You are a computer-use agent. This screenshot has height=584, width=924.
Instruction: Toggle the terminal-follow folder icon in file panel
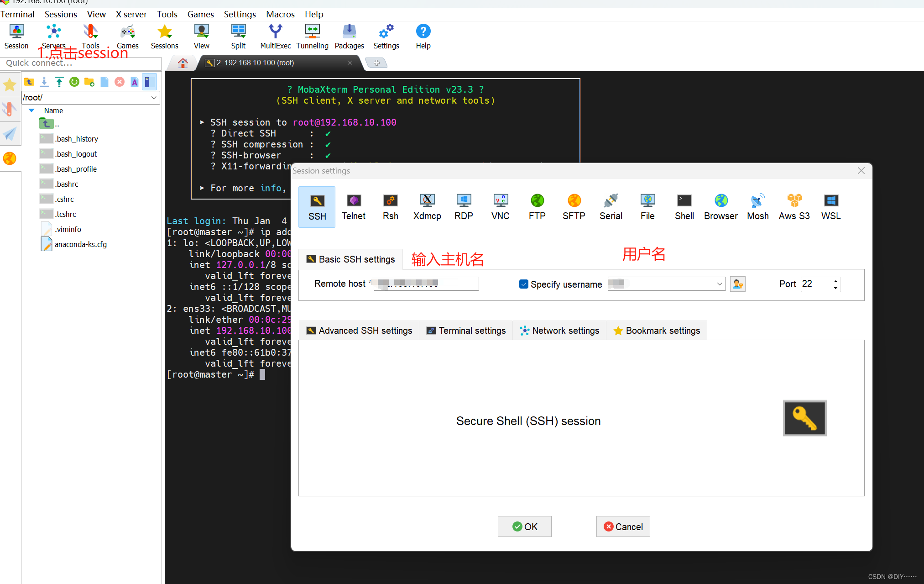click(148, 82)
